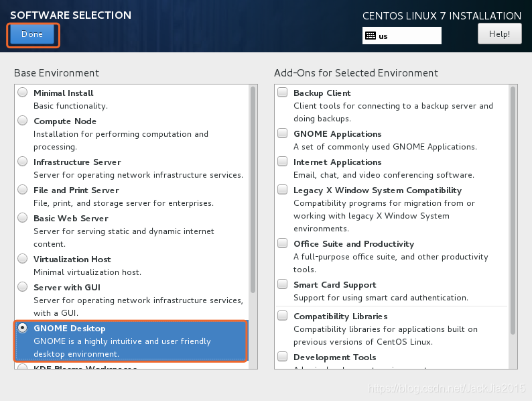Open the Help dialog
The height and width of the screenshot is (401, 532).
(x=499, y=34)
